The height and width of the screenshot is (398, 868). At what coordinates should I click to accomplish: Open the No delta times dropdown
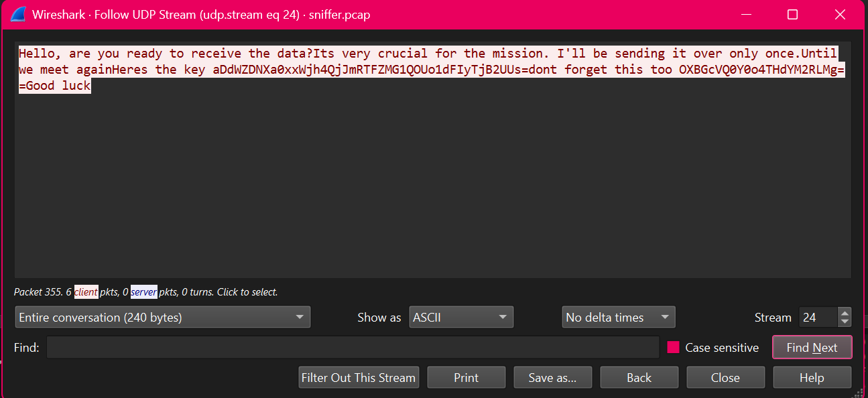coord(617,318)
